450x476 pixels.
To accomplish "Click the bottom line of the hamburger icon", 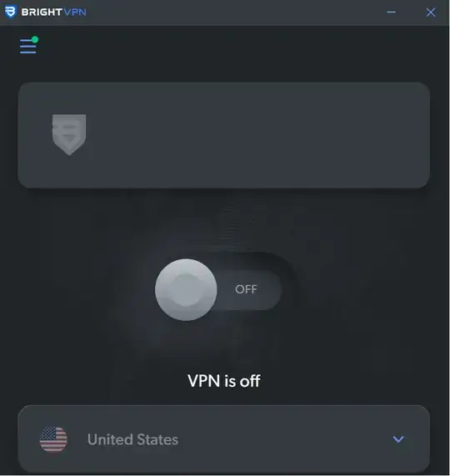I will (27, 53).
